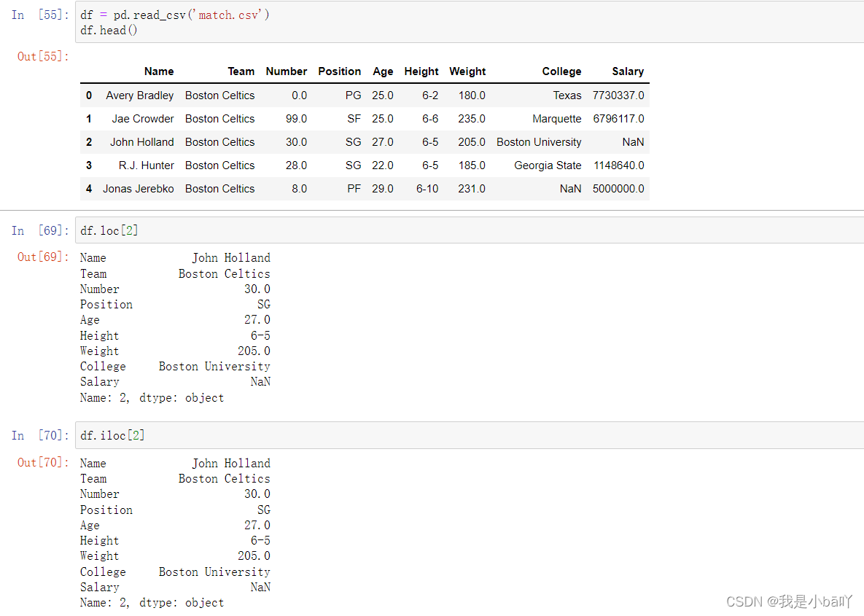Click the Jonas Jerebko name cell
This screenshot has width=864, height=616.
click(x=139, y=188)
